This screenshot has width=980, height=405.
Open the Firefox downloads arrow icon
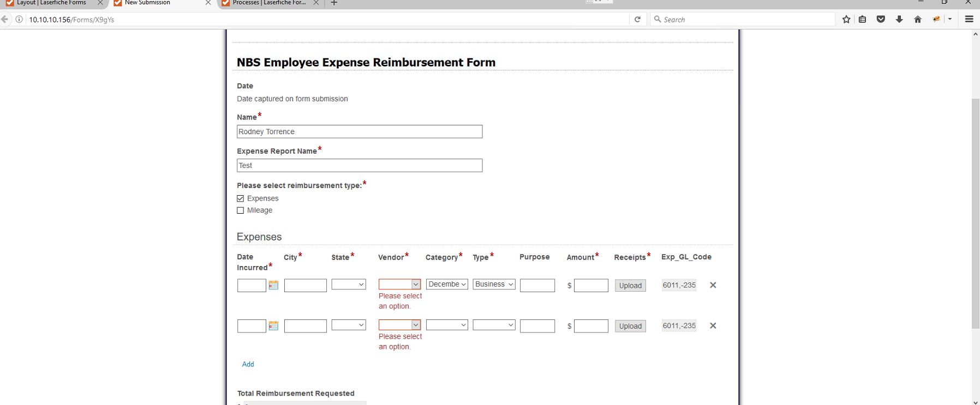899,20
